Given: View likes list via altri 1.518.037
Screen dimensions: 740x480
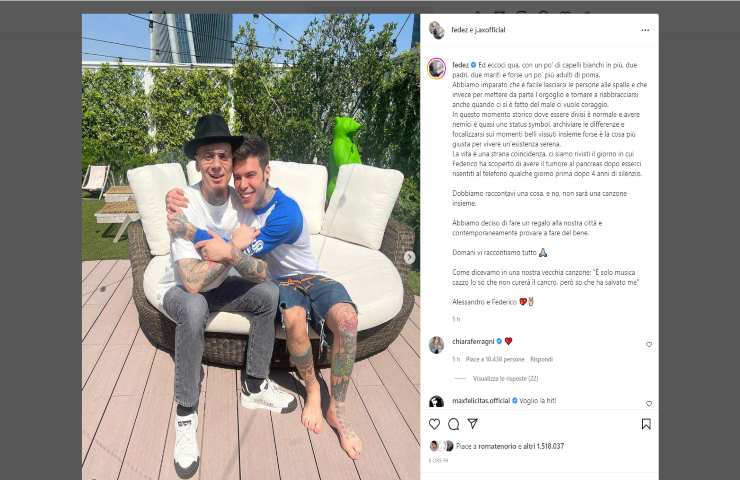Looking at the screenshot, I should 544,446.
